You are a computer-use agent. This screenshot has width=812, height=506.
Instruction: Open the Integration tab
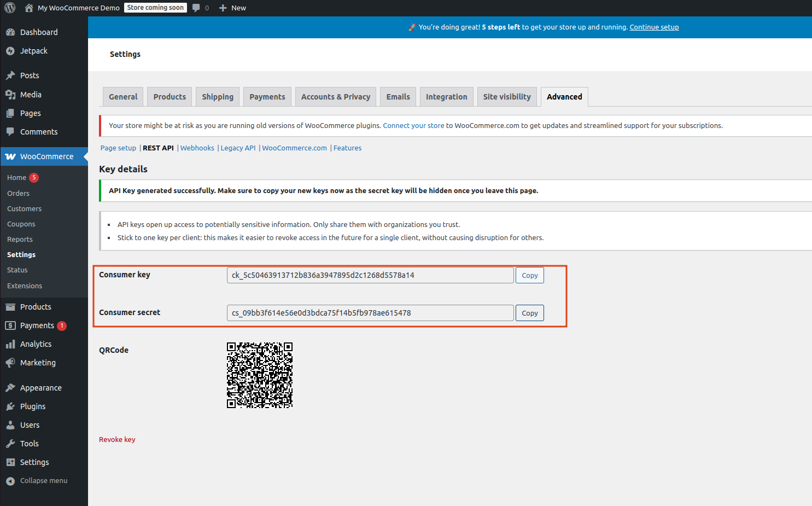(x=447, y=97)
